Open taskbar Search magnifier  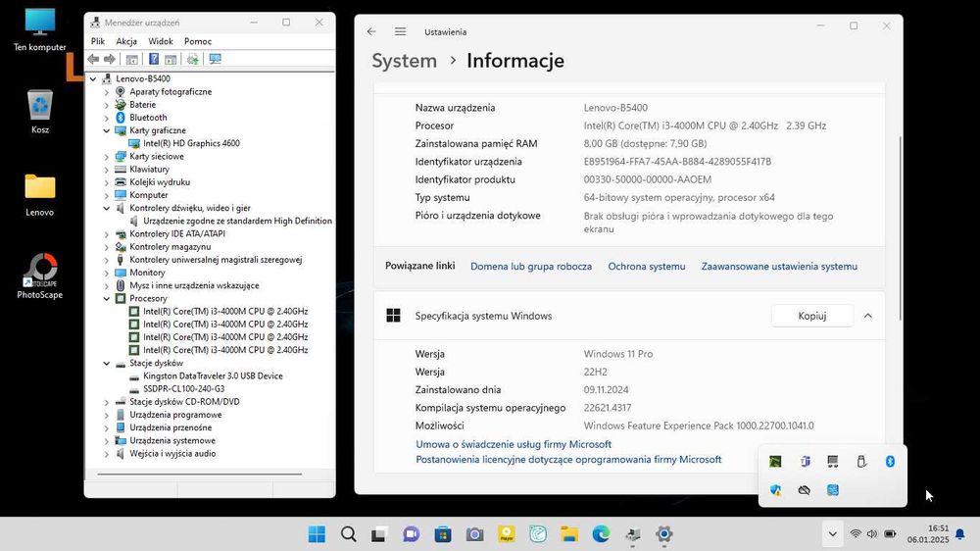click(349, 534)
